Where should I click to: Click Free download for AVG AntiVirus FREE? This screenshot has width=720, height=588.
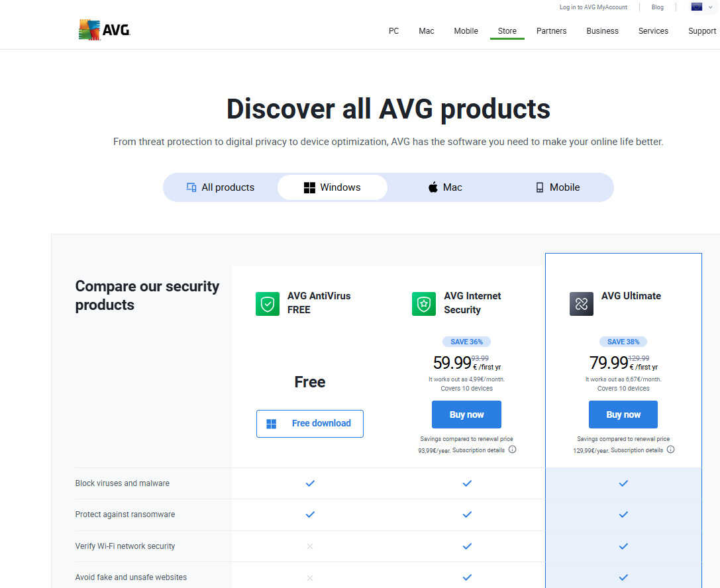pos(310,424)
